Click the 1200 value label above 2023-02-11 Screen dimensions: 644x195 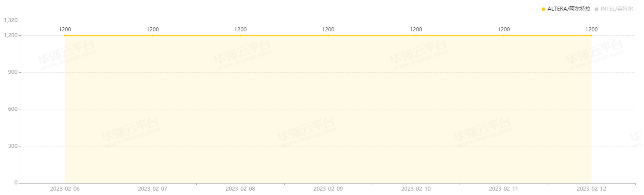(504, 30)
